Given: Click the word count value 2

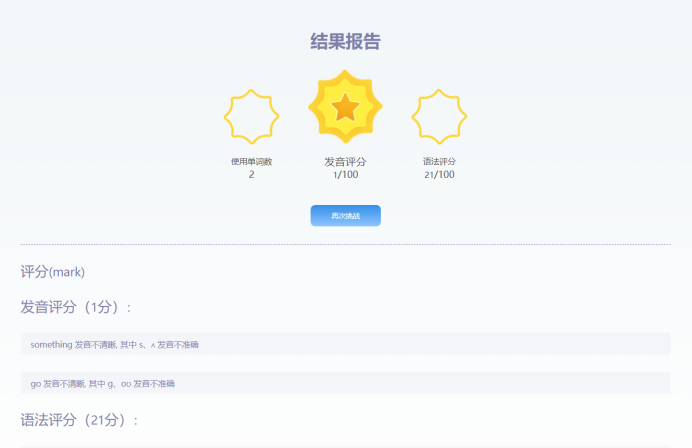Looking at the screenshot, I should tap(252, 174).
